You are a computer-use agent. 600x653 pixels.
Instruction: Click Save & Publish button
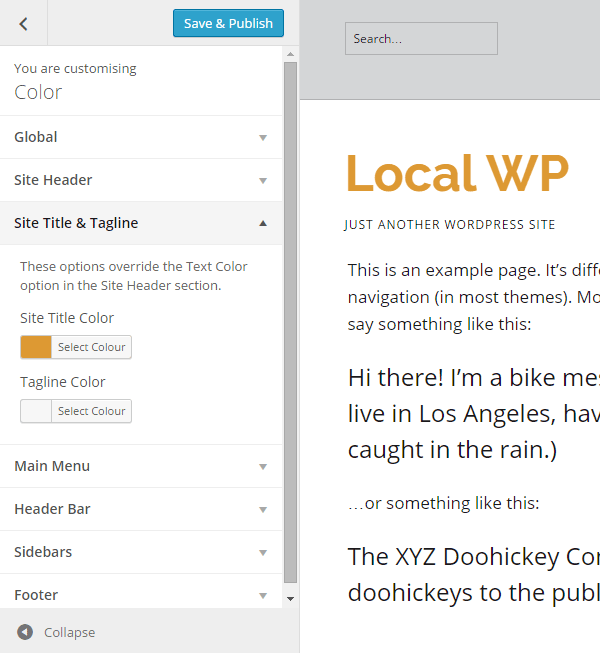(228, 23)
